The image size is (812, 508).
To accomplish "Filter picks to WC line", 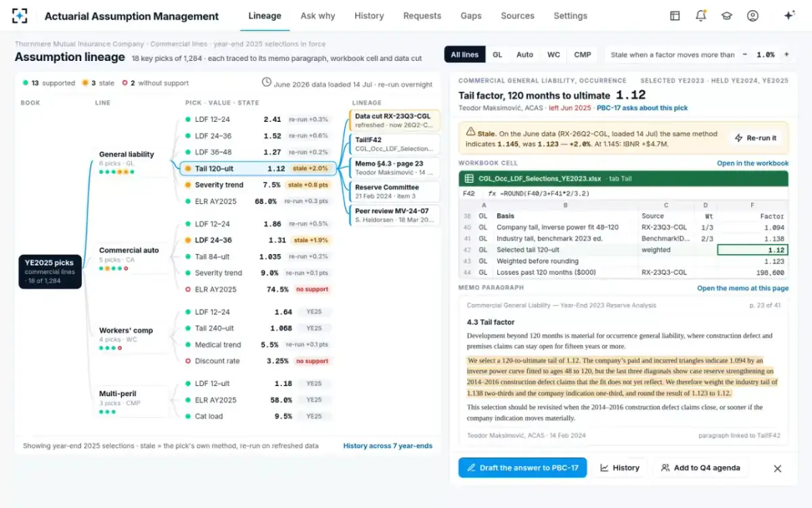I will [554, 55].
